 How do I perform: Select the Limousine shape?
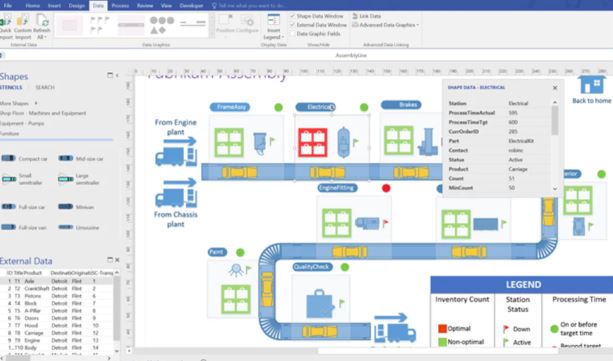[x=79, y=227]
